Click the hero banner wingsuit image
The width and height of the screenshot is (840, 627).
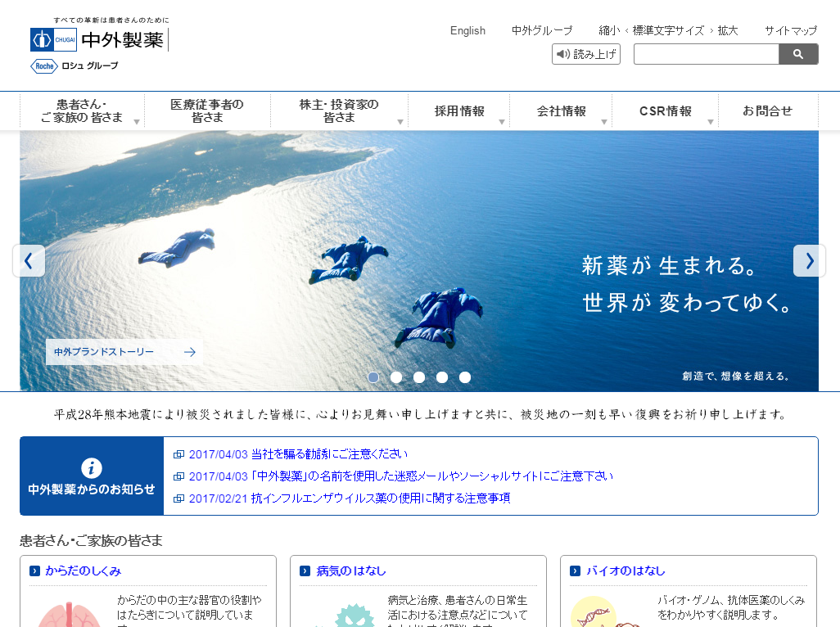click(x=419, y=261)
